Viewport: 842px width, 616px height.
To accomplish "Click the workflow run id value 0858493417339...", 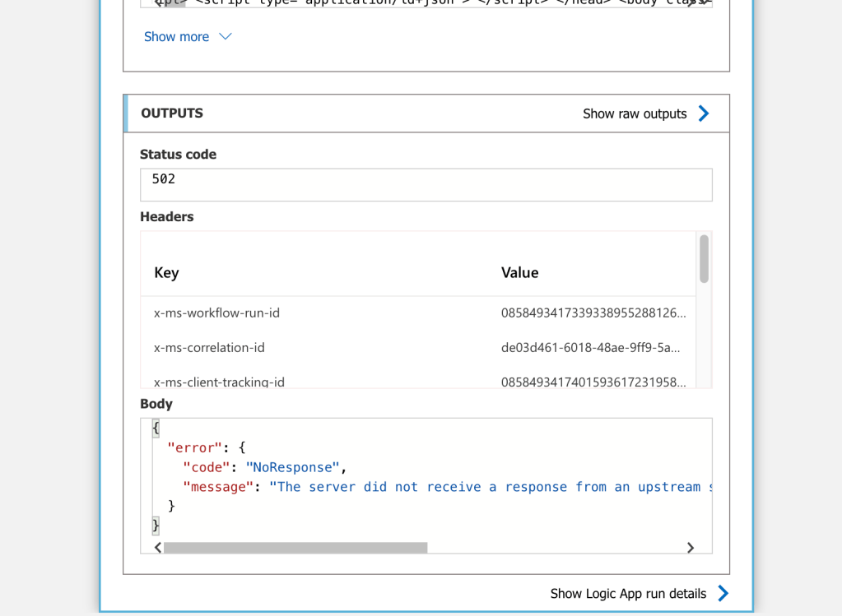I will [x=593, y=313].
